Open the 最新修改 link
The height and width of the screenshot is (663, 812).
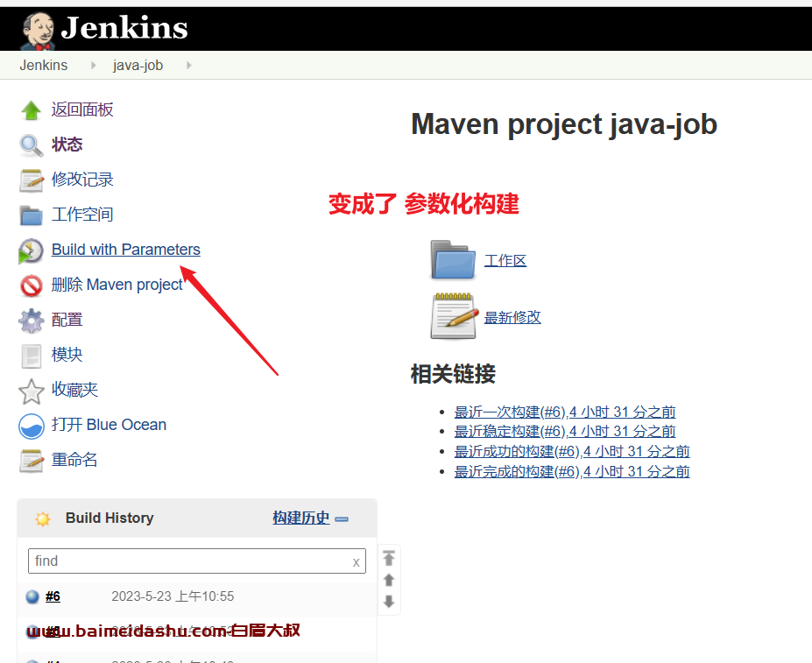[512, 317]
